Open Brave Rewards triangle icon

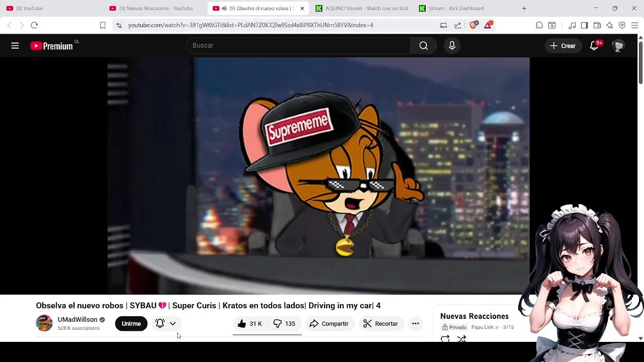coord(488,25)
